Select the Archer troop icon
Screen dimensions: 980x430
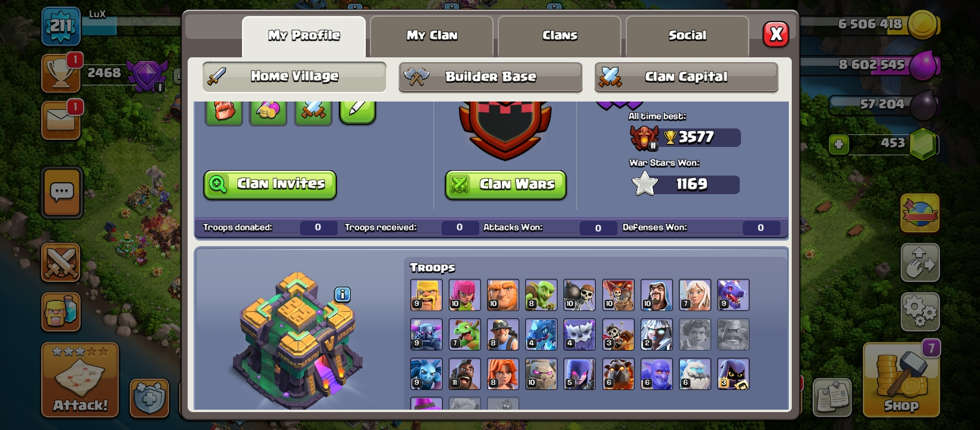coord(465,295)
